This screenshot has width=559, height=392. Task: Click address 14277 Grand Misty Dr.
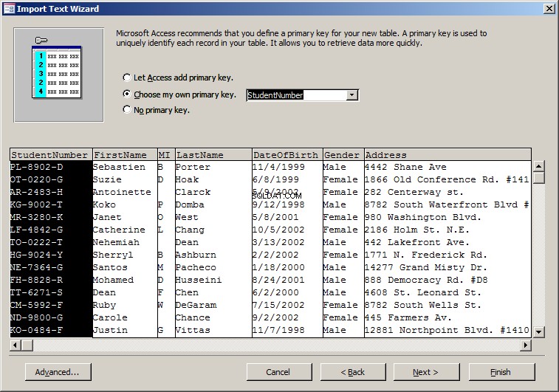pyautogui.click(x=426, y=267)
